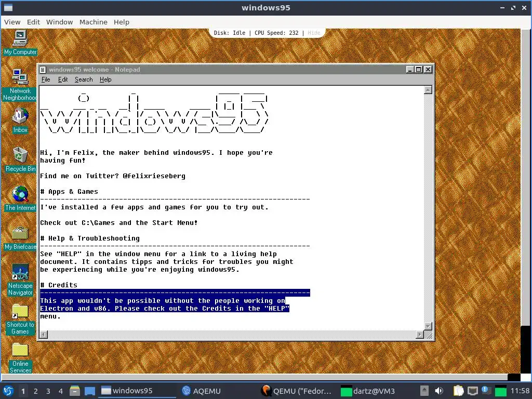Screen dimensions: 532x399
Task: Switch to virtual desktop 1
Action: [23, 391]
